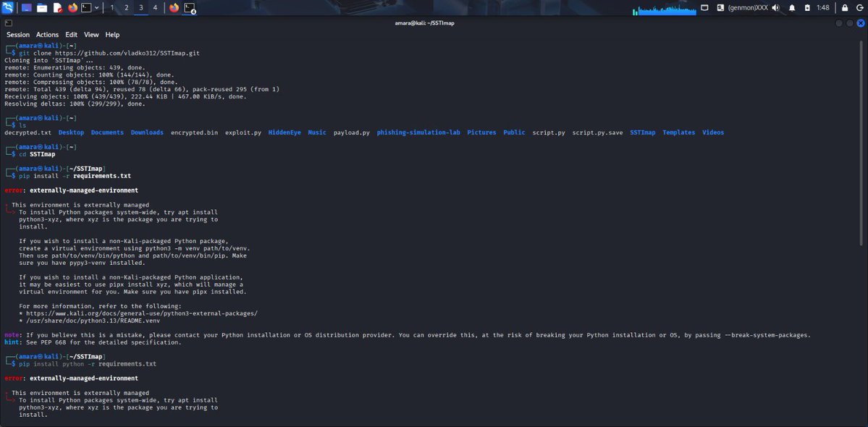
Task: Click decrypted.txt in ls output
Action: coord(28,132)
